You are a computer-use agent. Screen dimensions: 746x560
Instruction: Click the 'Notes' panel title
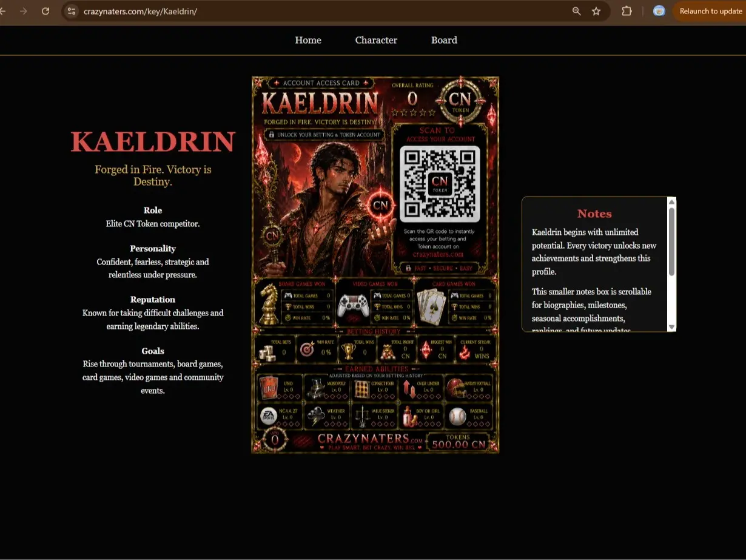click(594, 214)
